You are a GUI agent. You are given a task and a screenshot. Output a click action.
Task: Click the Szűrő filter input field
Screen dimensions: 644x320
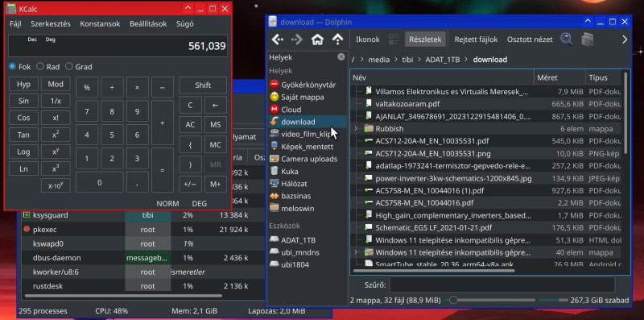click(x=502, y=285)
